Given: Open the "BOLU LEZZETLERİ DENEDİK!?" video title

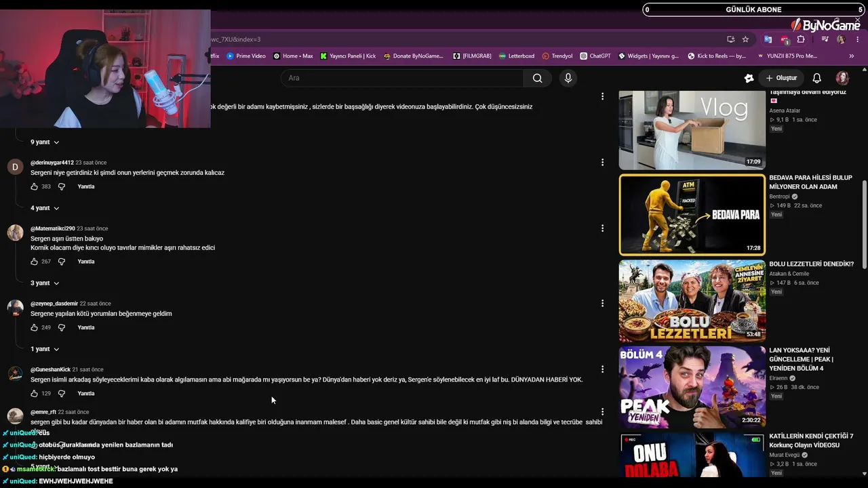Looking at the screenshot, I should [811, 264].
